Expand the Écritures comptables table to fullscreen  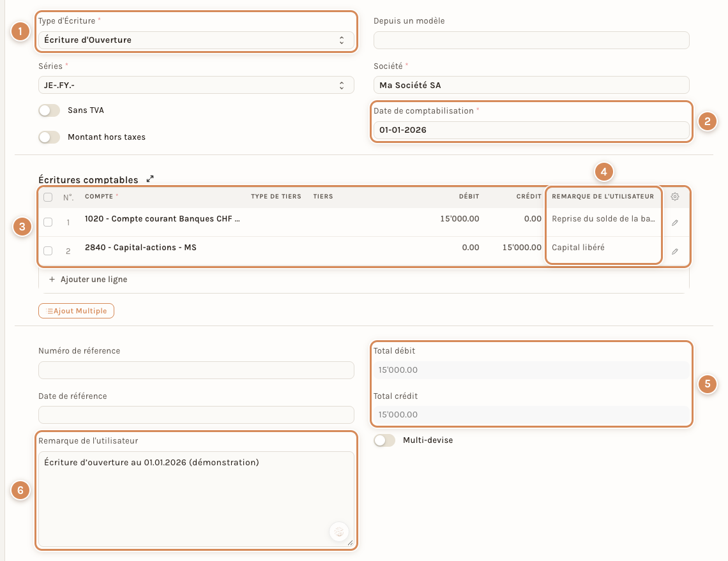coord(150,179)
